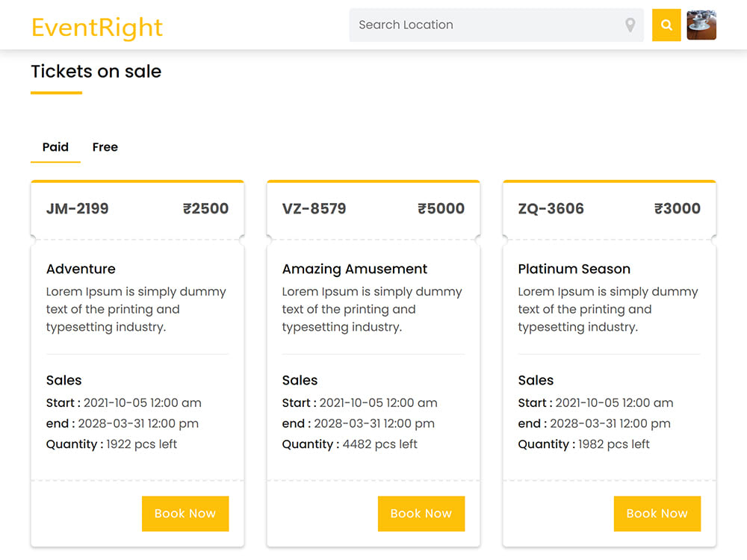The image size is (747, 560).
Task: Click the Sales heading in Amazing Amusement card
Action: point(300,381)
